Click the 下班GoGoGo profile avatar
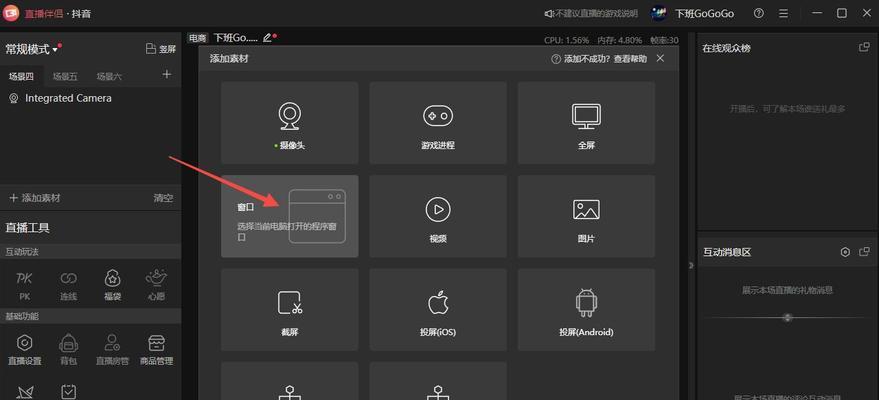This screenshot has height=400, width=879. point(659,13)
